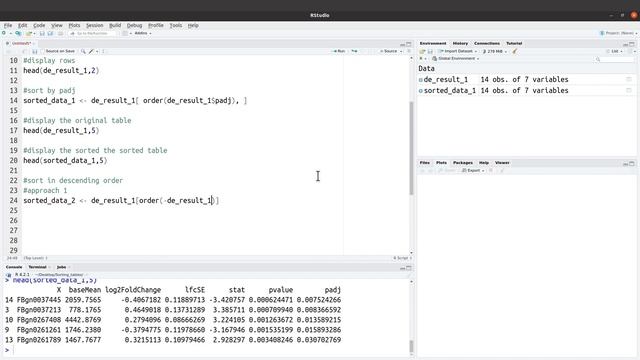This screenshot has height=360, width=640.
Task: Maximize the Source editor pane
Action: pyautogui.click(x=409, y=44)
